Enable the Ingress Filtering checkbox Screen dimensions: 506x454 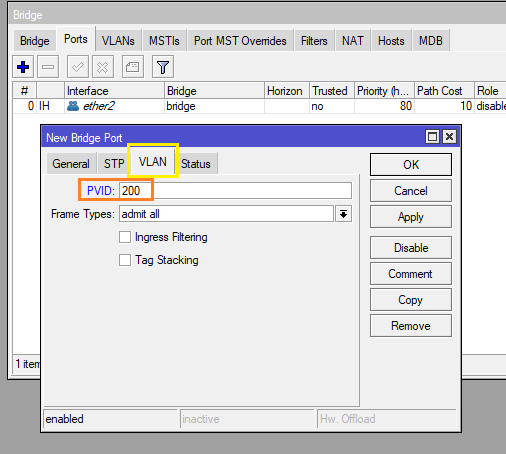click(125, 237)
